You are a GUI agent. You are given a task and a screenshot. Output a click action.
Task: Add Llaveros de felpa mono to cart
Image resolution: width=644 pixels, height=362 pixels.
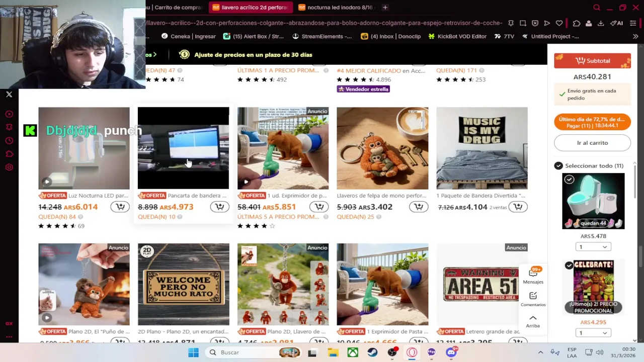click(419, 207)
